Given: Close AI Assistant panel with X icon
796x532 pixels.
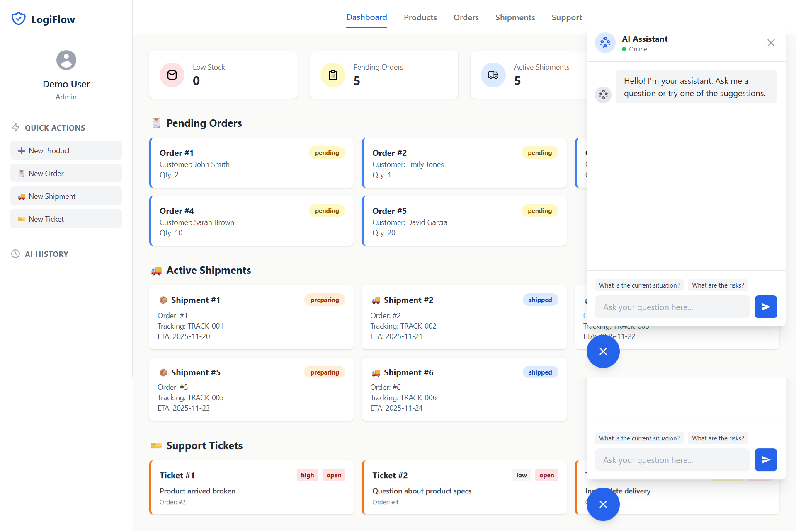Looking at the screenshot, I should click(771, 43).
